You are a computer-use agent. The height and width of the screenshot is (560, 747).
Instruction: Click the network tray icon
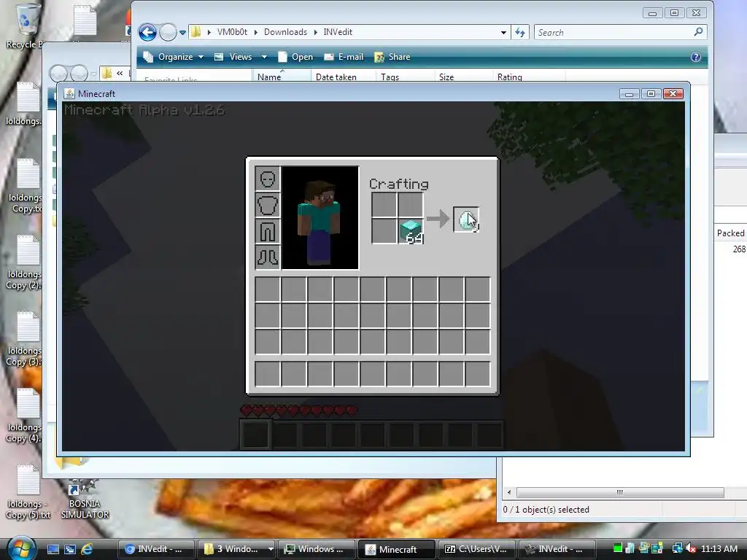[676, 548]
